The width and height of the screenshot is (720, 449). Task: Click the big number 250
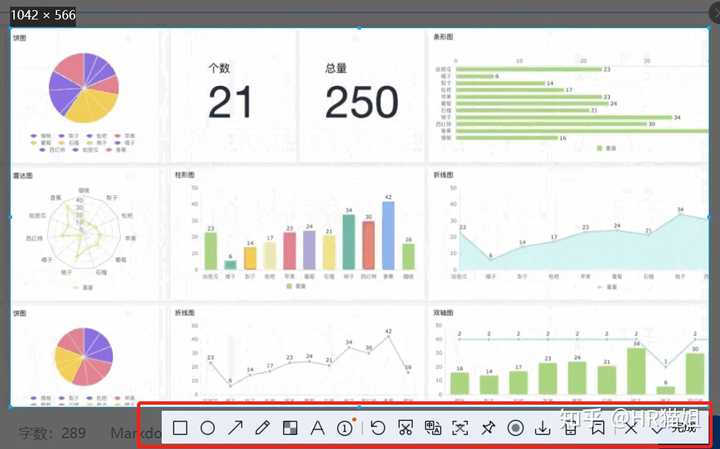point(361,102)
